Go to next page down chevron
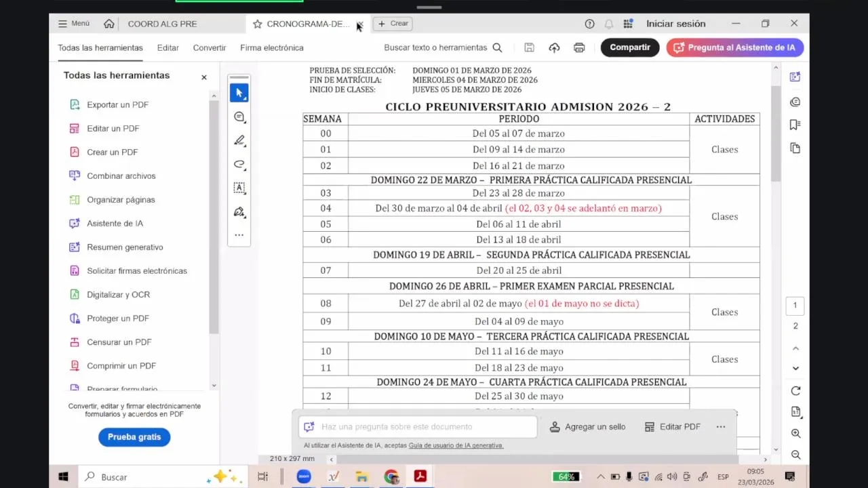 point(795,368)
